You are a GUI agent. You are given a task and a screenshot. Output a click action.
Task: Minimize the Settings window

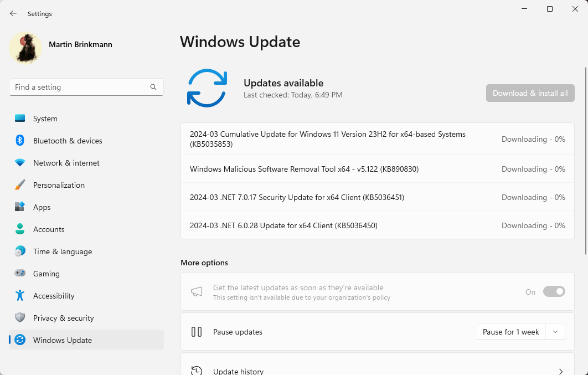[524, 9]
